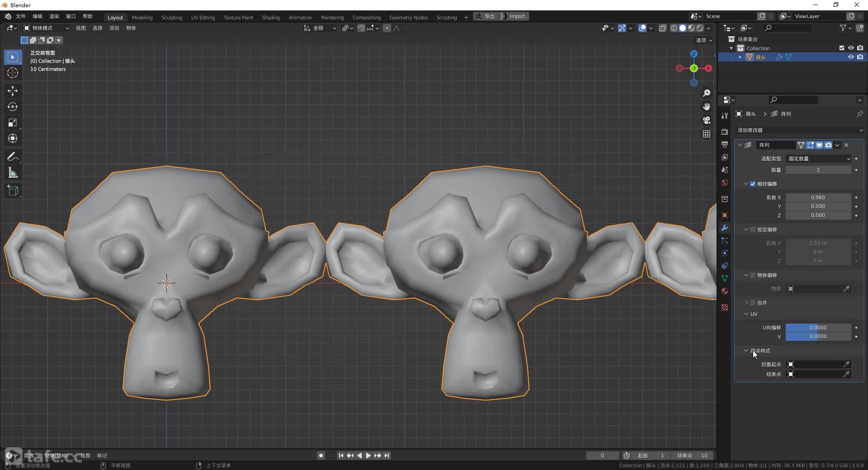The width and height of the screenshot is (868, 470).
Task: Hide Collection in viewport with eye icon
Action: click(851, 48)
